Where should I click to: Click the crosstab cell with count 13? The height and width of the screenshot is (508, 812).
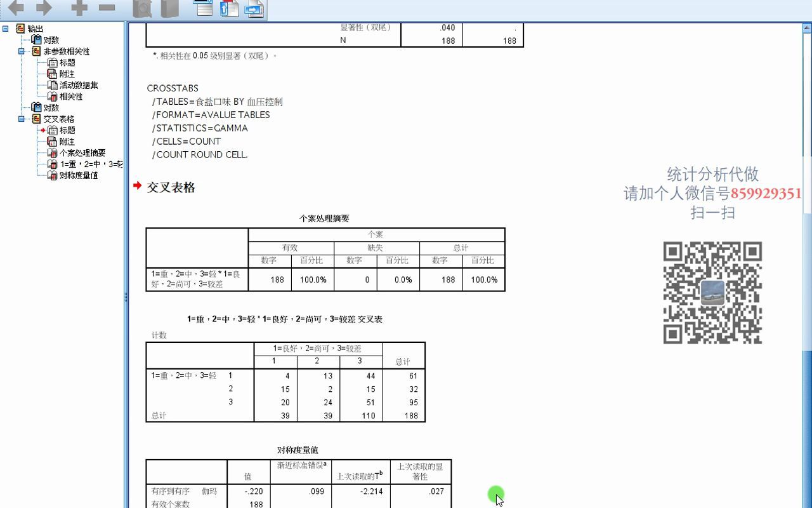318,376
